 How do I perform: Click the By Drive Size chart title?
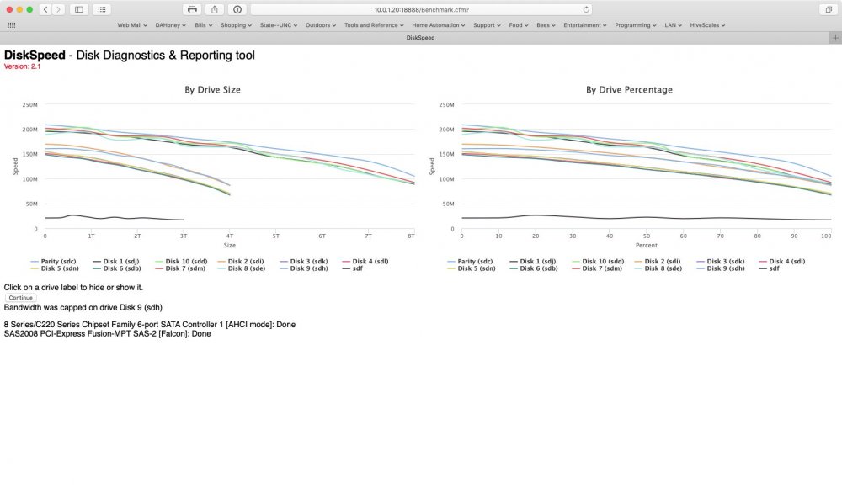click(x=213, y=90)
